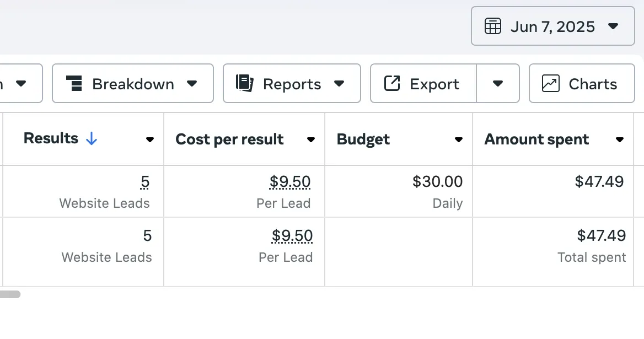
Task: Open the Jun 7, 2025 date picker
Action: [x=552, y=26]
